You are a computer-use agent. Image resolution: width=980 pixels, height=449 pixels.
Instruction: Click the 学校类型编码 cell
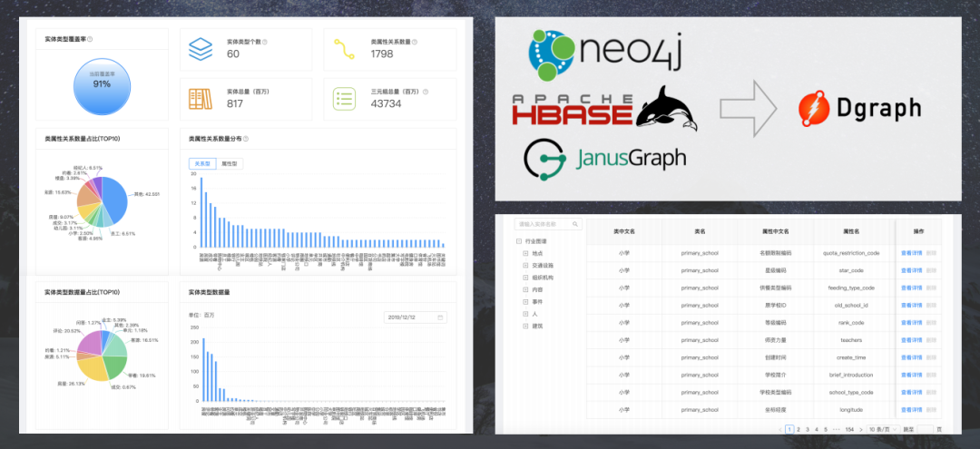click(776, 392)
